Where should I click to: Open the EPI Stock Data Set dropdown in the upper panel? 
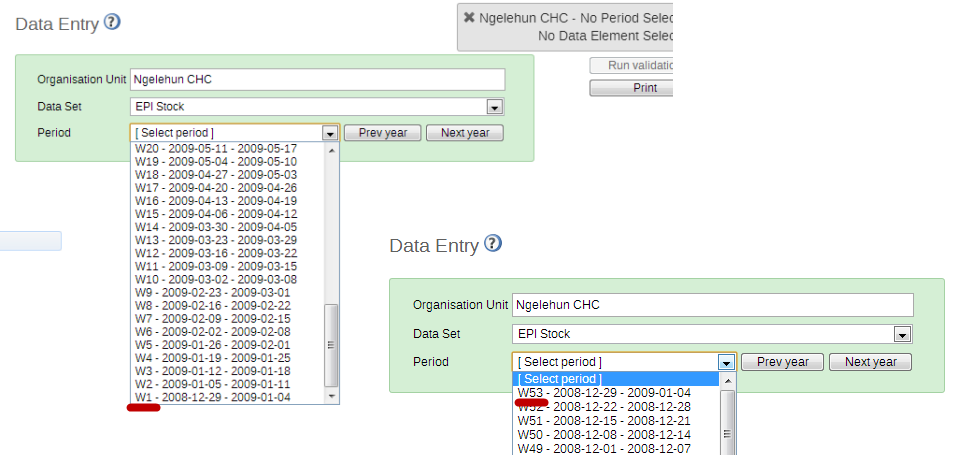[x=494, y=107]
